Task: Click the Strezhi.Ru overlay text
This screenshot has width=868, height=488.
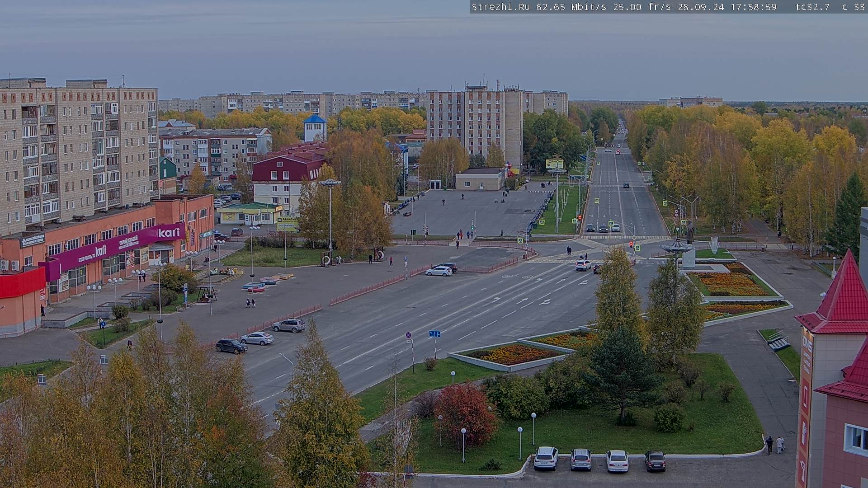Action: click(x=501, y=7)
